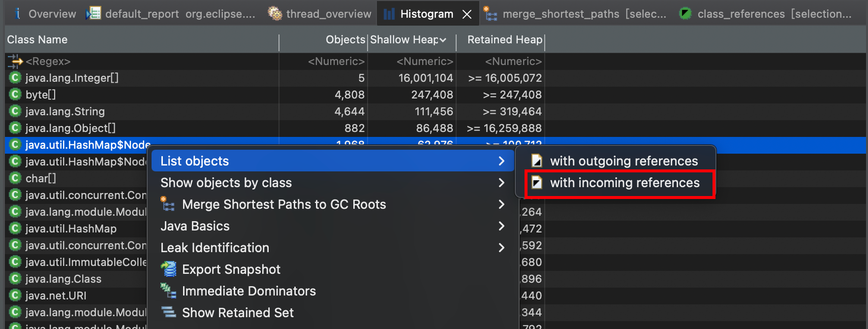Click the highlighted java.util.HashMap$Node class icon
Viewport: 868px width, 329px height.
15,145
